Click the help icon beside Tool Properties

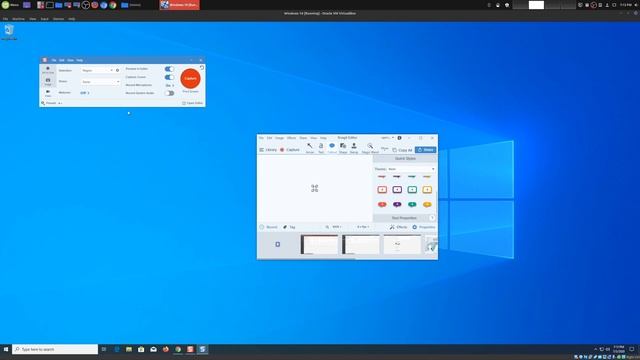click(432, 218)
